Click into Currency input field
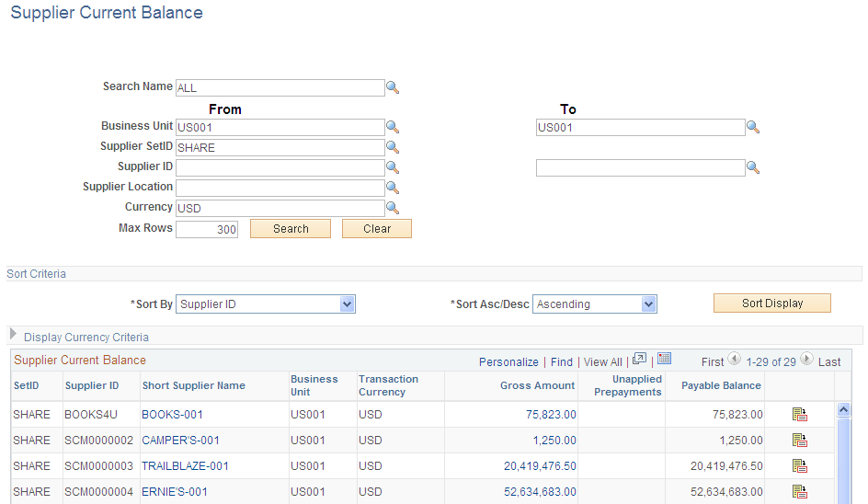 click(x=280, y=208)
